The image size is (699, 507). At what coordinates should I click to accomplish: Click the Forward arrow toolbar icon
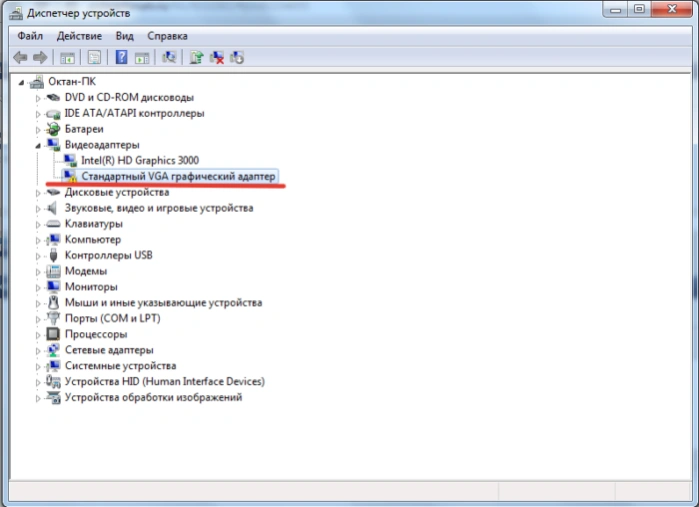click(x=40, y=58)
